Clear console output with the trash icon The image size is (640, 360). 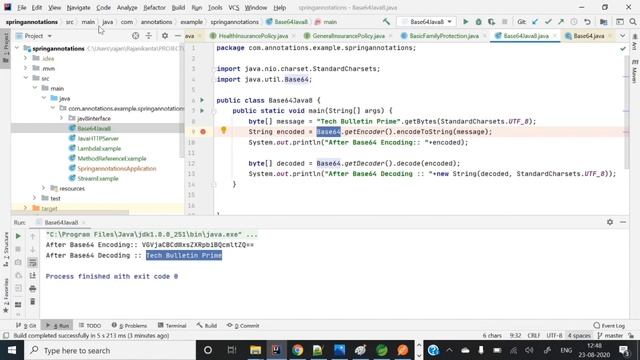(33, 302)
